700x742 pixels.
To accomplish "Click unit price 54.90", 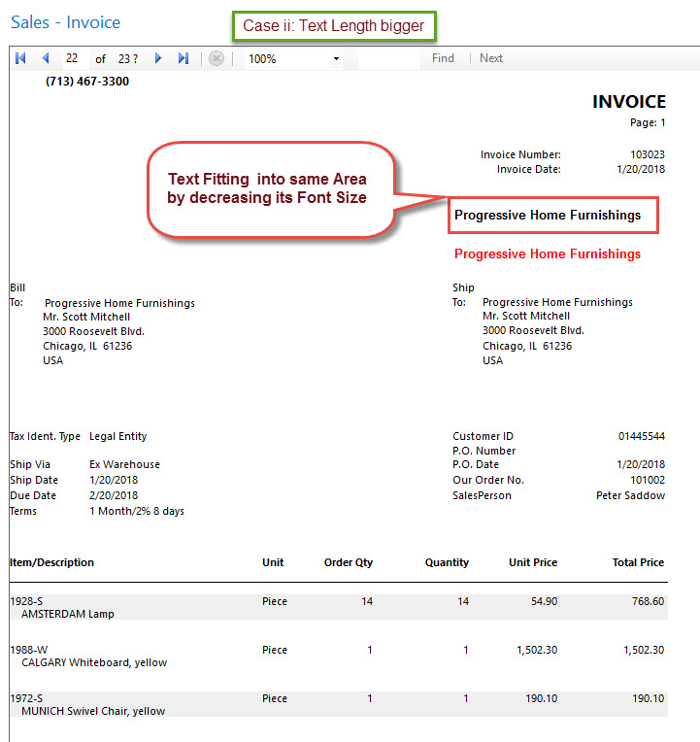I will (x=544, y=601).
